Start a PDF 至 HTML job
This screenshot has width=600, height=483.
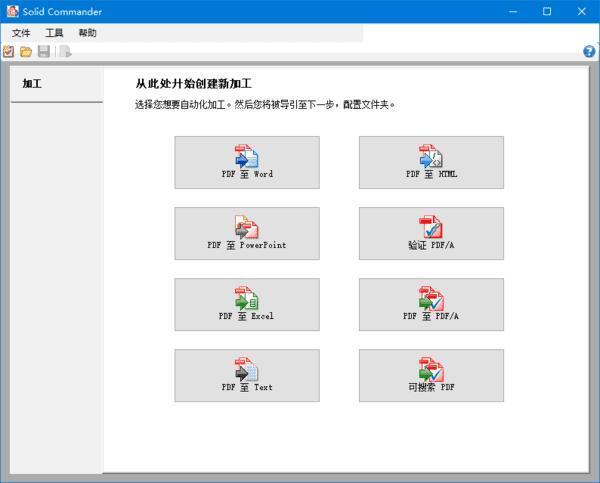[x=431, y=162]
